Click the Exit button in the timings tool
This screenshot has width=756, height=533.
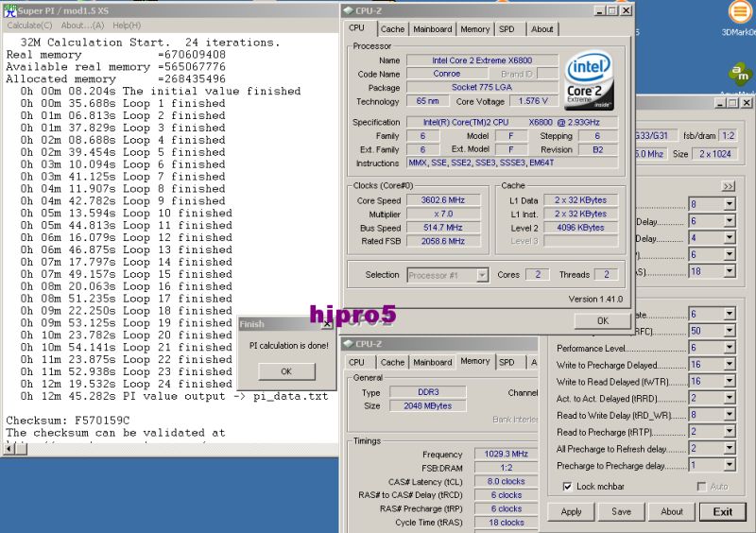click(723, 512)
